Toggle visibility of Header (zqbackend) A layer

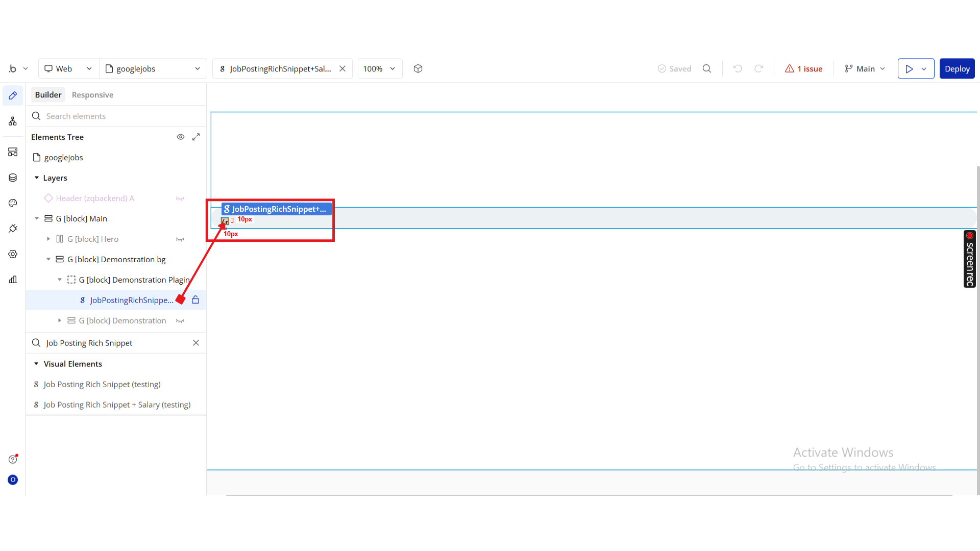point(180,198)
